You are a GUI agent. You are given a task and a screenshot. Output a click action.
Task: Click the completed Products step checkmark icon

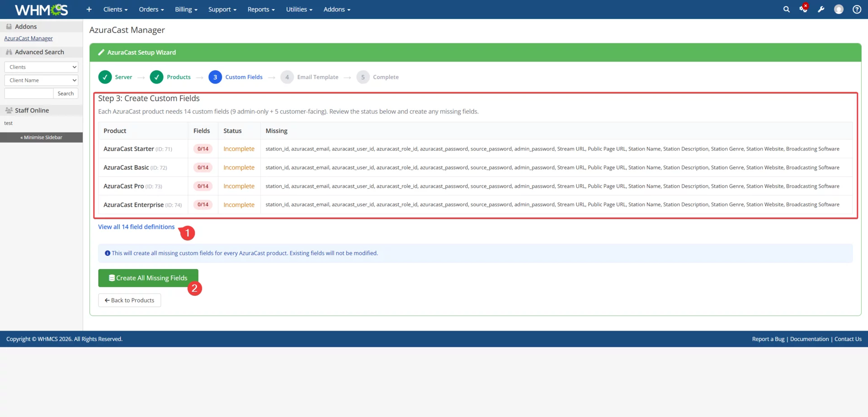[x=156, y=77]
